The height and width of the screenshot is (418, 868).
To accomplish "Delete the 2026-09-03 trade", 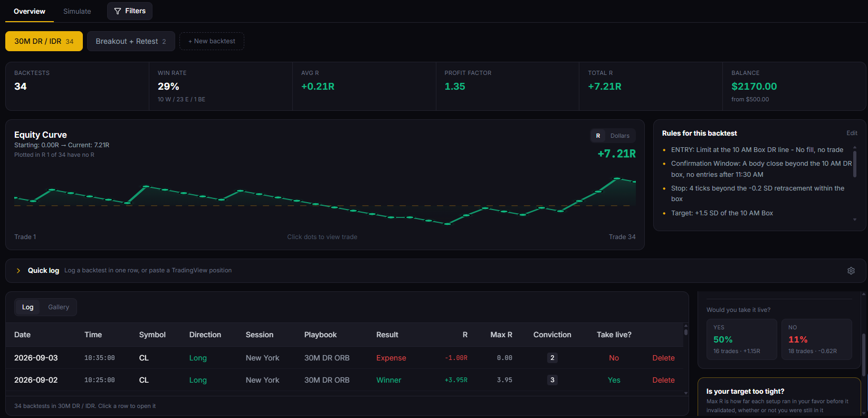I will pyautogui.click(x=663, y=358).
